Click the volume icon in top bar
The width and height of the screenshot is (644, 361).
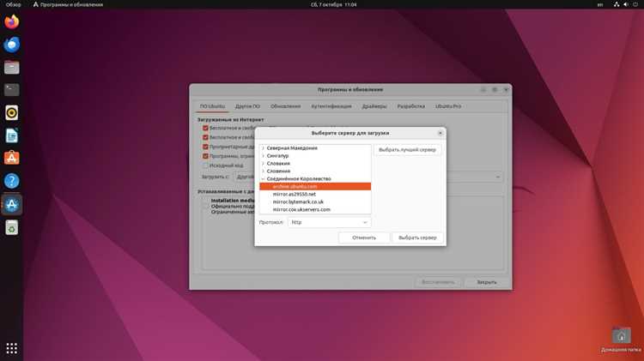click(x=626, y=4)
